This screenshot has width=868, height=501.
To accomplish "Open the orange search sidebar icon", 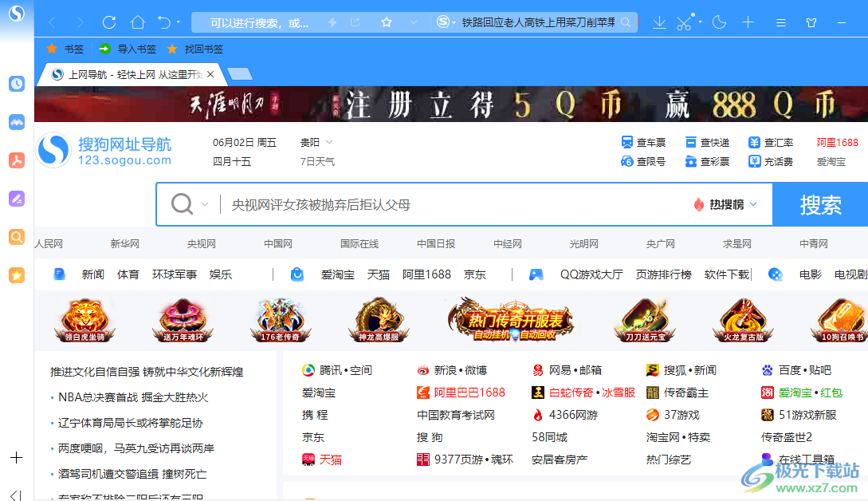I will 17,237.
